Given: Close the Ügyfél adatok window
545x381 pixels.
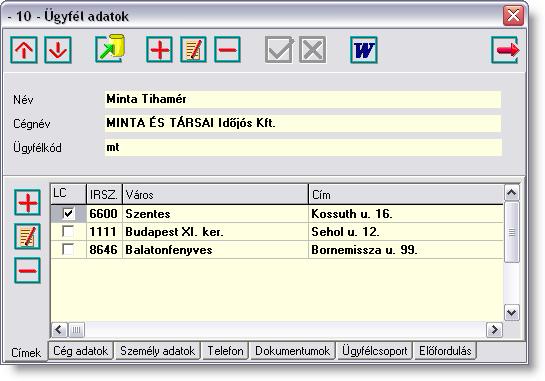Looking at the screenshot, I should tap(513, 16).
